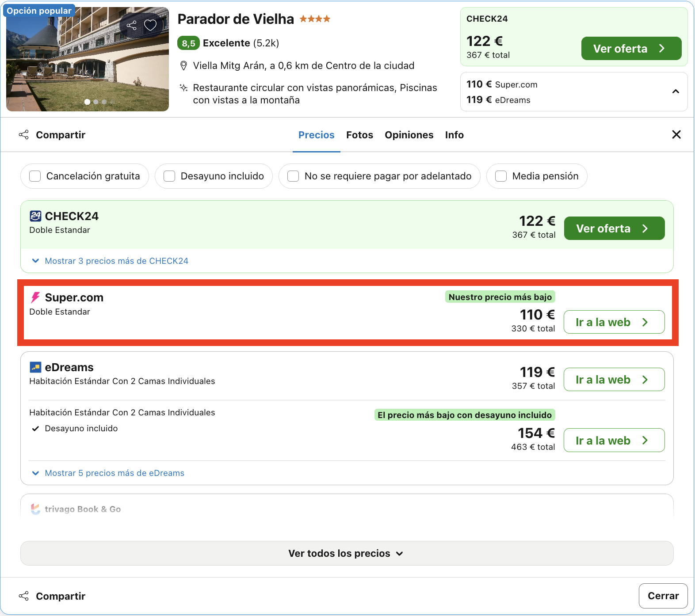Click the 119 € eDreams summary price
This screenshot has height=616, width=695.
tap(498, 100)
